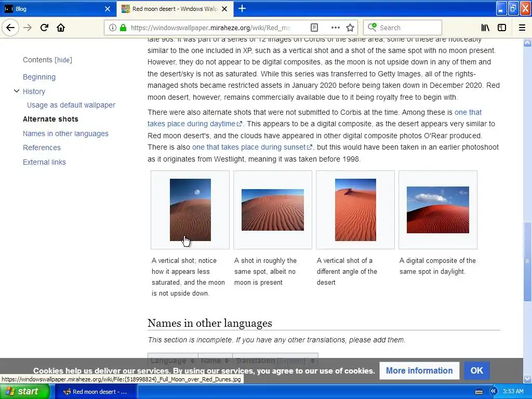
Task: Open the Windows start menu
Action: (x=24, y=392)
